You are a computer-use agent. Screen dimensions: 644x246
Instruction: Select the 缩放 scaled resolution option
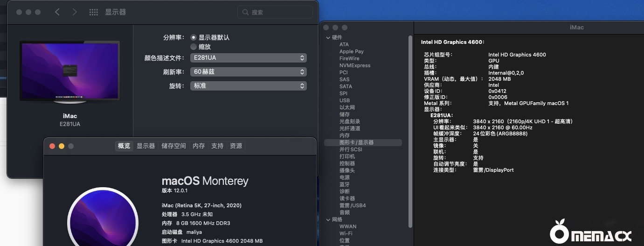[x=194, y=47]
